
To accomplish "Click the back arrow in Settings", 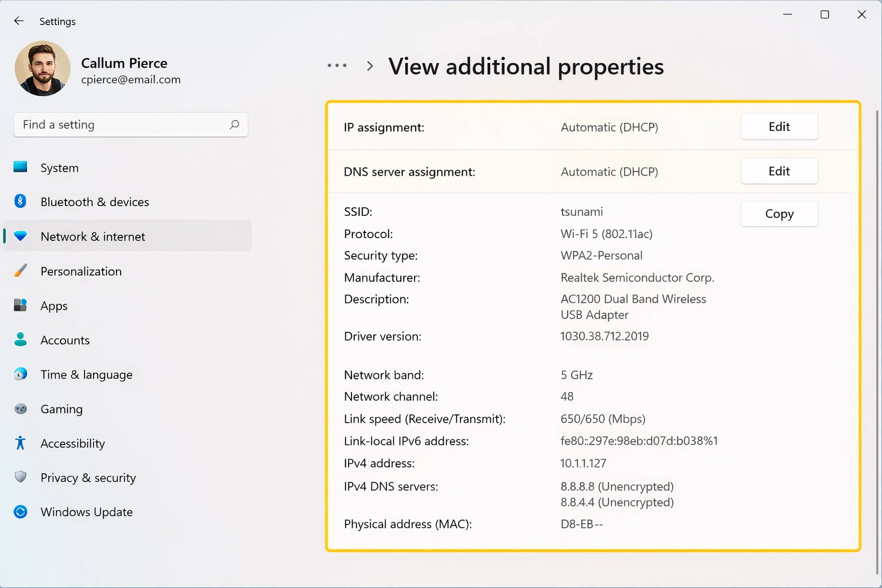I will pyautogui.click(x=18, y=21).
